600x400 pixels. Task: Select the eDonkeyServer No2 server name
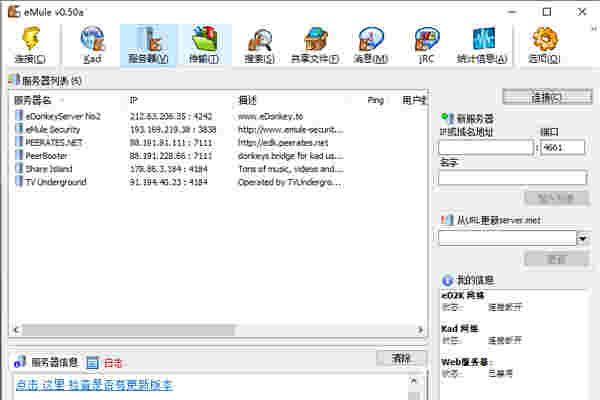point(63,116)
